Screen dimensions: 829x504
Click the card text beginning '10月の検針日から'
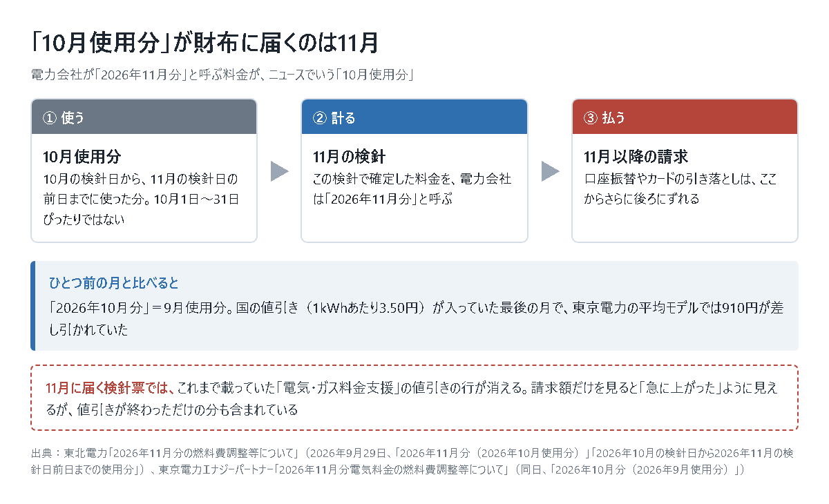coord(141,199)
